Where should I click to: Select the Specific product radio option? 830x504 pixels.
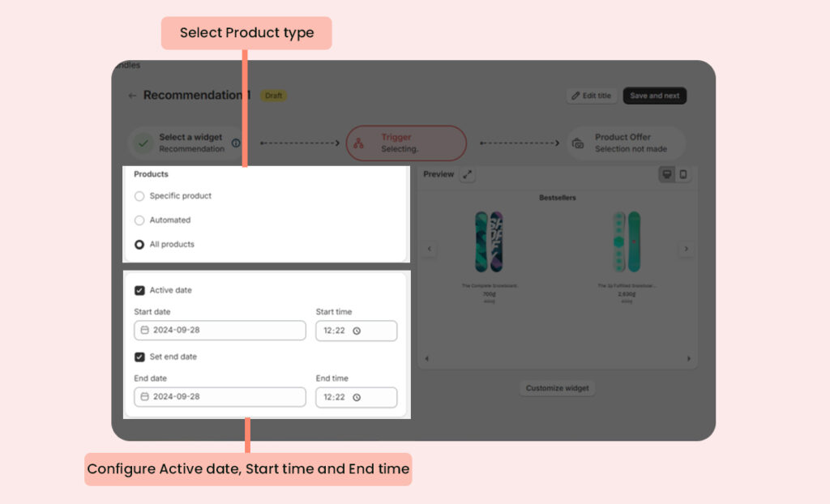point(139,196)
